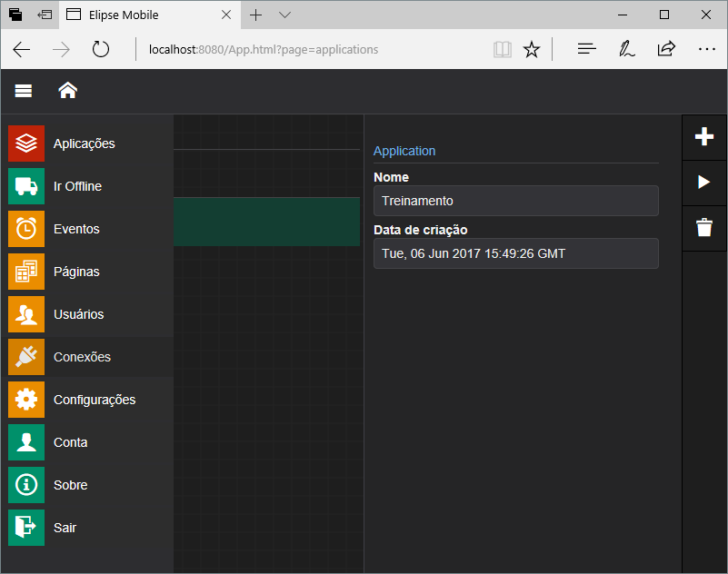
Task: Add page to favorites star
Action: click(532, 50)
